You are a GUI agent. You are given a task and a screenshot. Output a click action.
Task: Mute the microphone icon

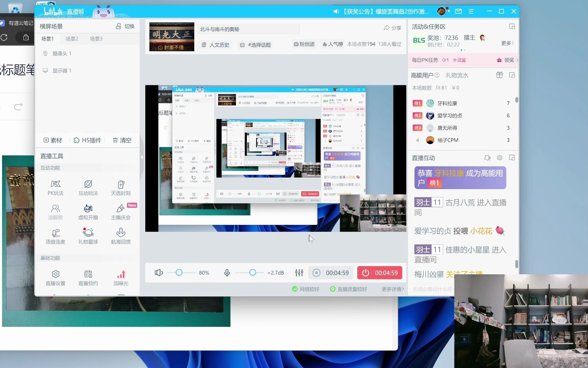[x=227, y=273]
